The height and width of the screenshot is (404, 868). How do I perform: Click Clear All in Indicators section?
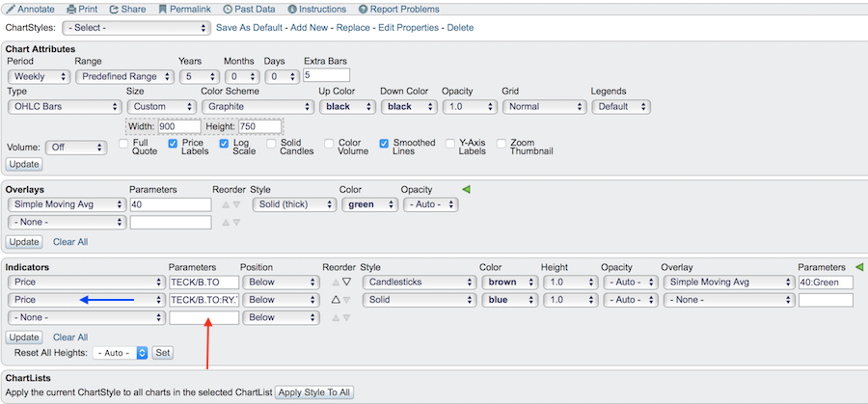(70, 337)
